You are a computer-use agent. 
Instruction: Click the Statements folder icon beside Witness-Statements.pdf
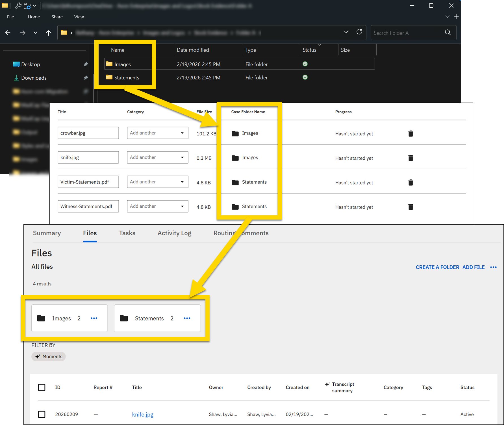tap(235, 207)
